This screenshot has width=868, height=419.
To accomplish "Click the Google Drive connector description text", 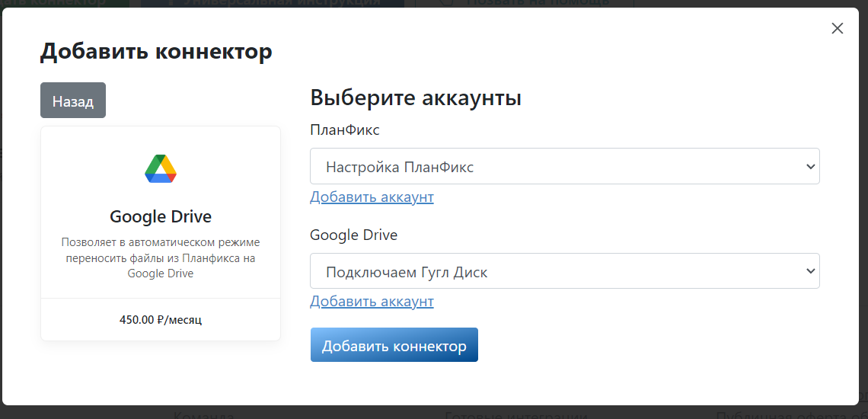I will pyautogui.click(x=161, y=257).
